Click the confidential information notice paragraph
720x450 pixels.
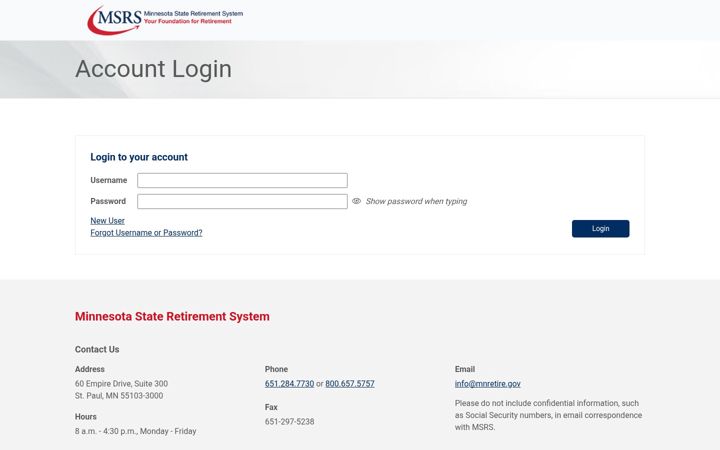(x=548, y=415)
